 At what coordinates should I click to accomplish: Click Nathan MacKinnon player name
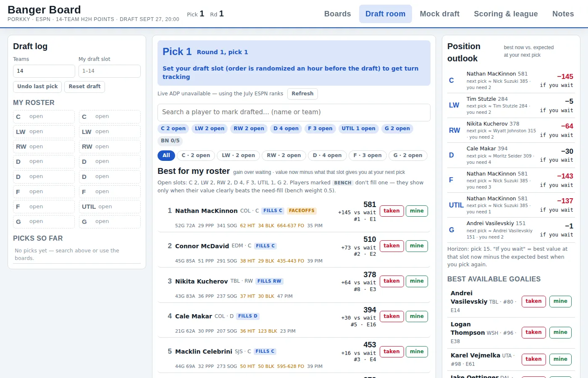(206, 211)
